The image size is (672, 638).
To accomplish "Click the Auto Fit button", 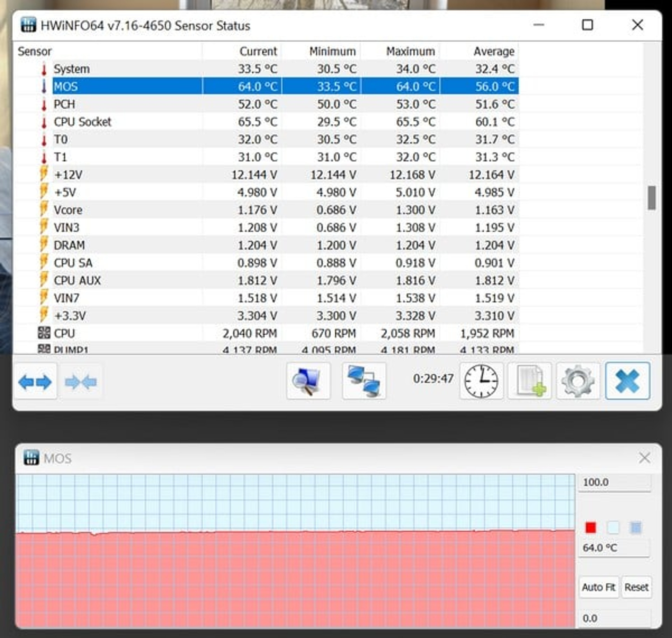I will (598, 587).
